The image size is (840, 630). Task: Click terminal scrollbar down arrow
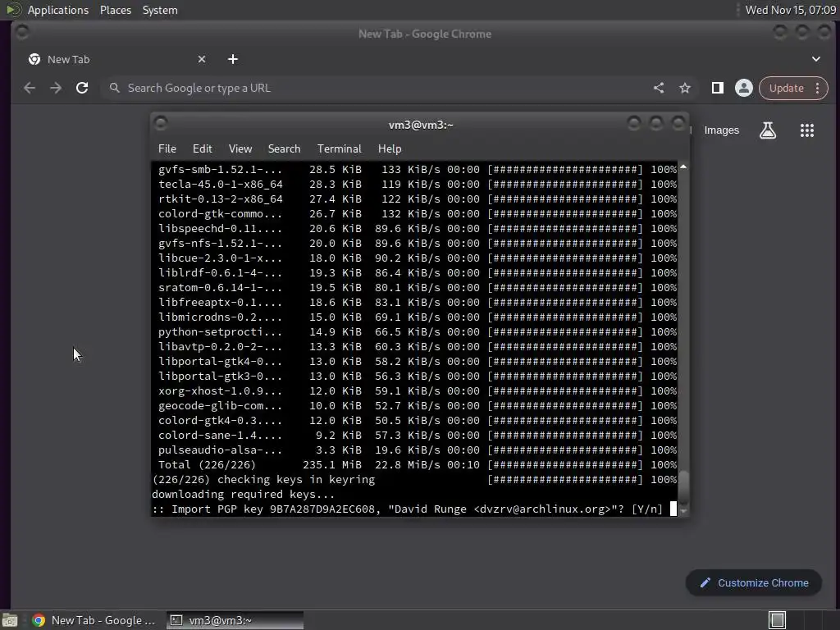683,510
